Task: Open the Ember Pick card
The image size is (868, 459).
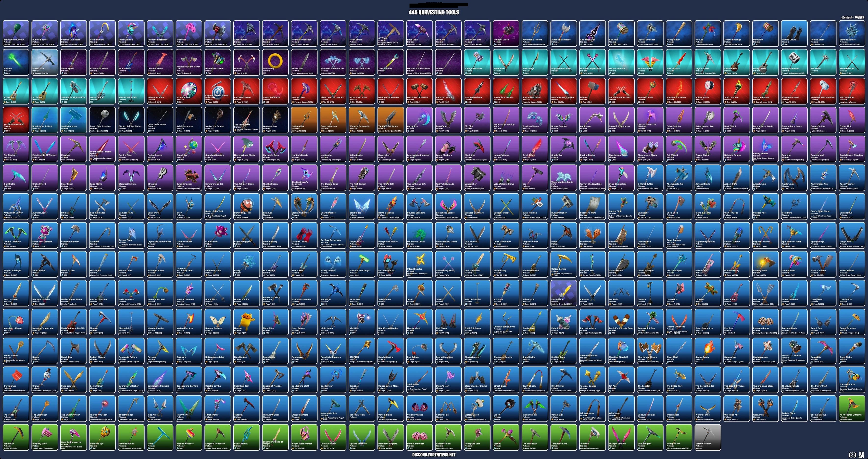Action: coord(852,120)
